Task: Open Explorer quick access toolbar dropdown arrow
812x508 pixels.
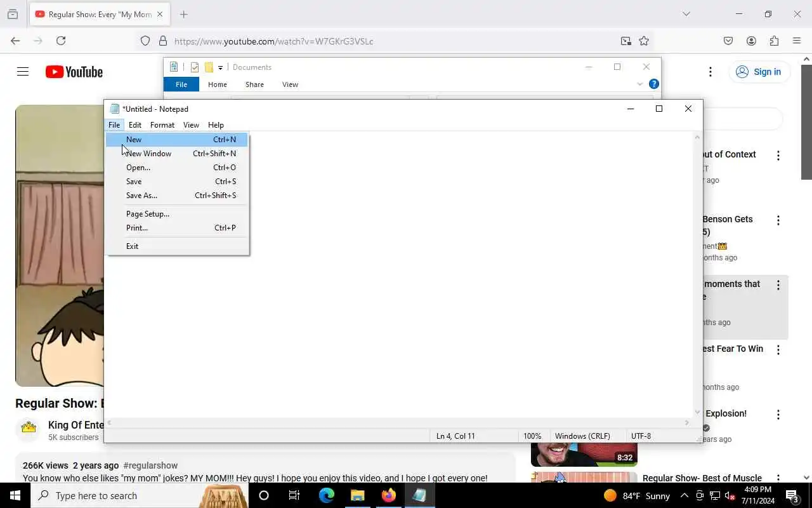Action: (220, 67)
